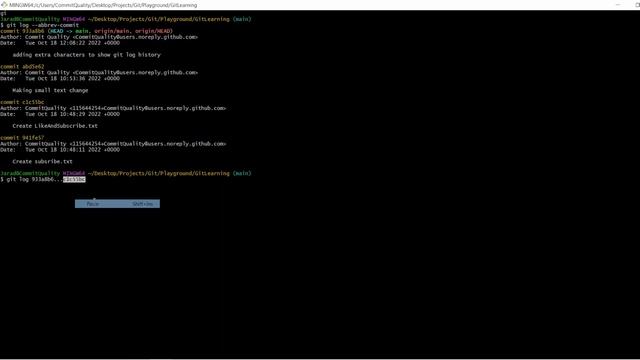Click '933a8b6' in the typed git log command

[42, 179]
